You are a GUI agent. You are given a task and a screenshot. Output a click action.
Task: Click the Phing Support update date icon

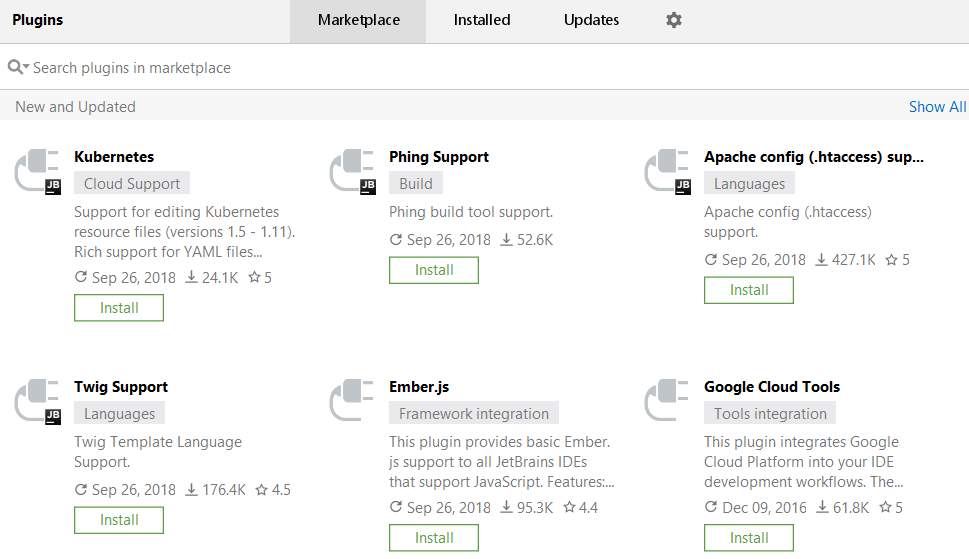(396, 239)
